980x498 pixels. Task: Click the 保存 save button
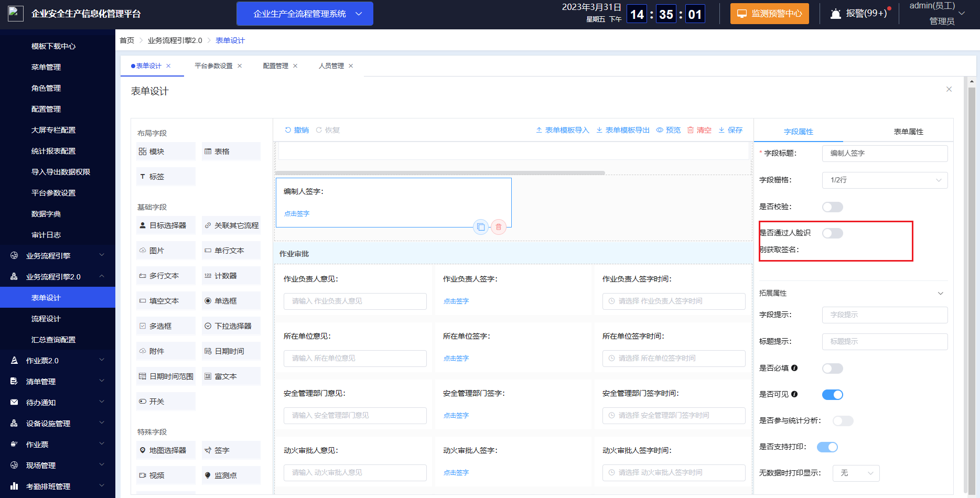pyautogui.click(x=730, y=130)
